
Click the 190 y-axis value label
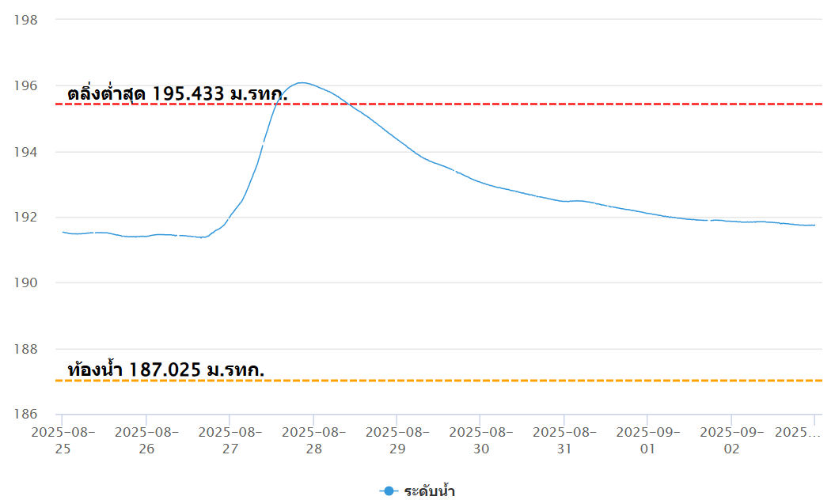(x=27, y=282)
